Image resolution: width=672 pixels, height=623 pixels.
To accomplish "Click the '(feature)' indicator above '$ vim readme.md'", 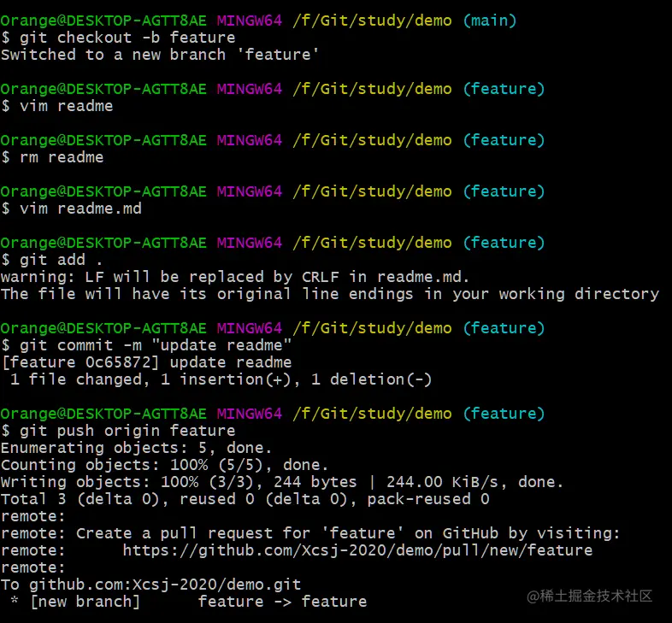I will point(504,191).
